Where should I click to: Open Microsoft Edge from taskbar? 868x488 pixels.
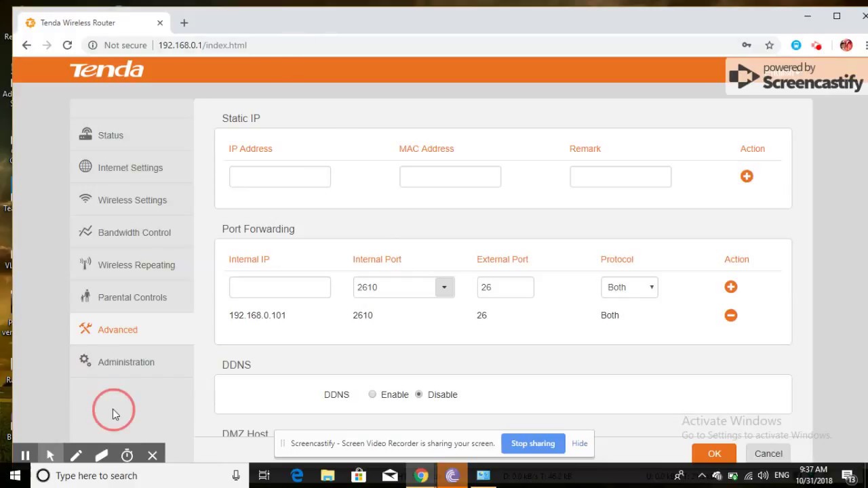pos(297,475)
